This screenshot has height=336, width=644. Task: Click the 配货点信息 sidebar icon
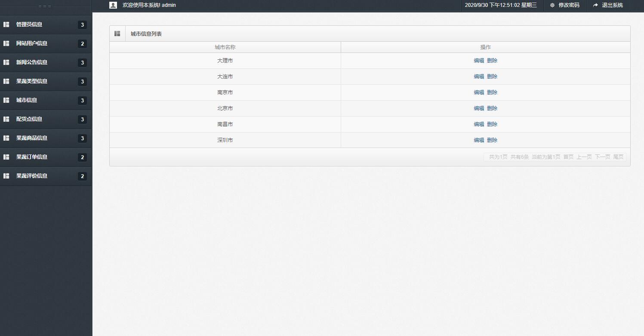6,119
